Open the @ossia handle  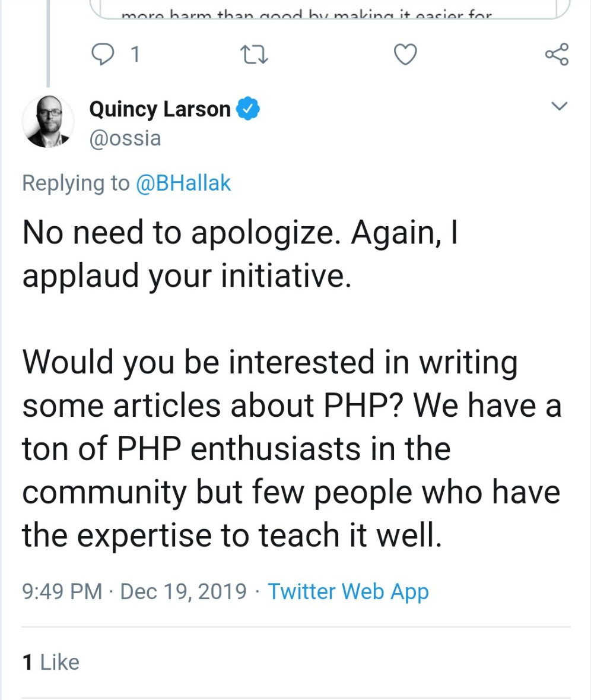click(125, 138)
